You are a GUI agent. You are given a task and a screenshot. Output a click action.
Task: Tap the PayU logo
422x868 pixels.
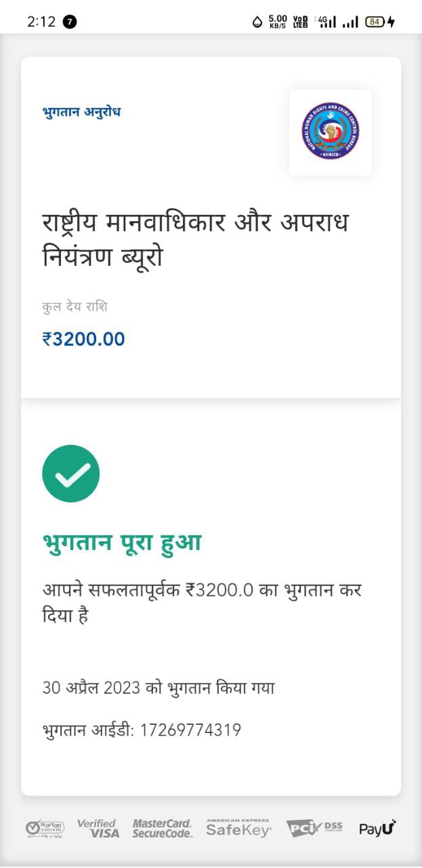(377, 828)
